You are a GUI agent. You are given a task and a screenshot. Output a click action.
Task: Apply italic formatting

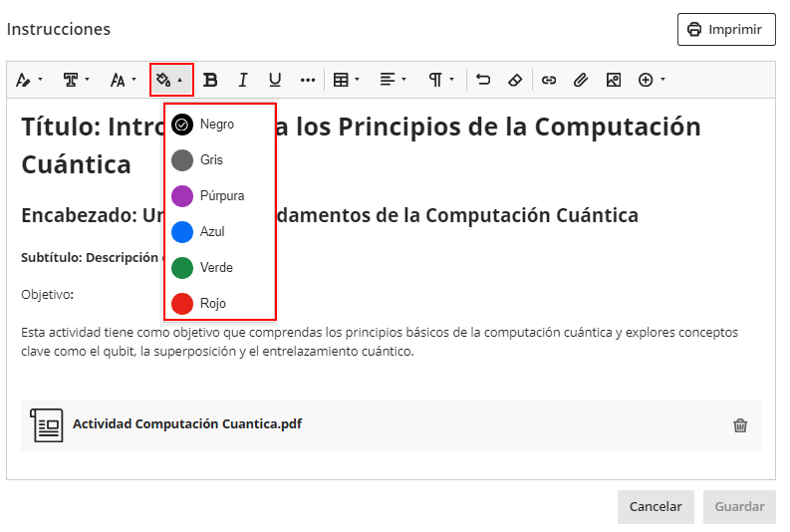[242, 80]
